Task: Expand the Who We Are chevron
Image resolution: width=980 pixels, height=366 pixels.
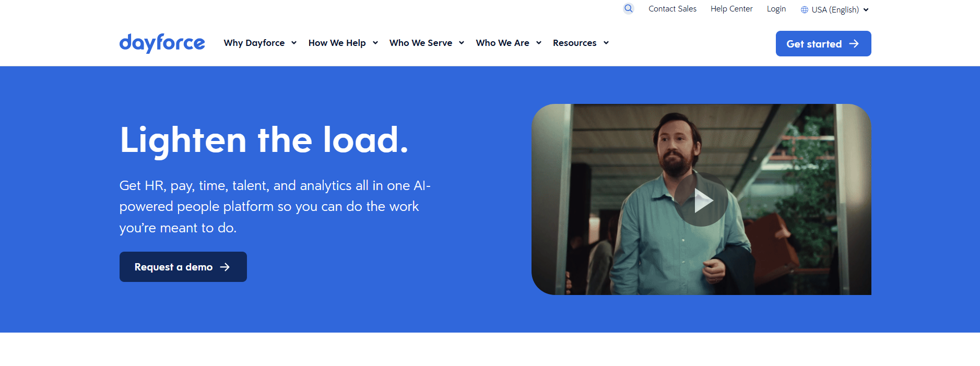Action: coord(539,43)
